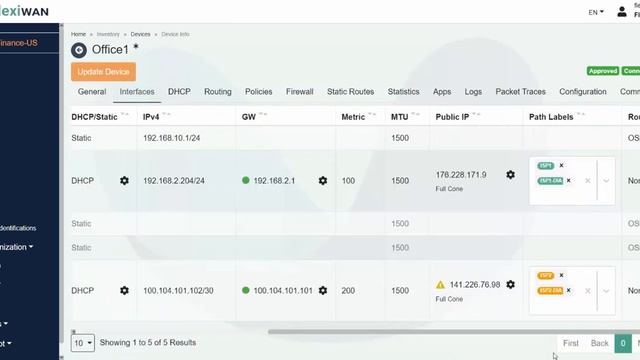Screen dimensions: 640x360
Task: Click the Showing 1 to 5 of 5 Results text
Action: tap(148, 342)
